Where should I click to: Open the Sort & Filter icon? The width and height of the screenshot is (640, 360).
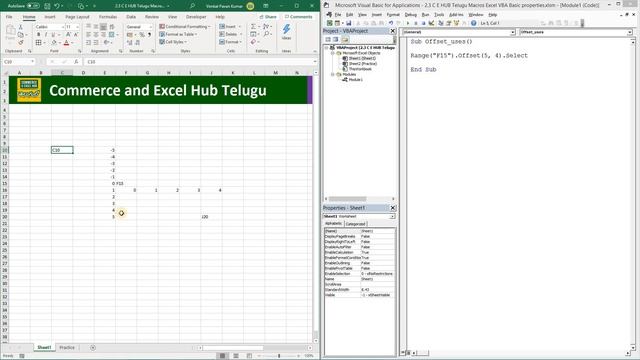tap(266, 27)
